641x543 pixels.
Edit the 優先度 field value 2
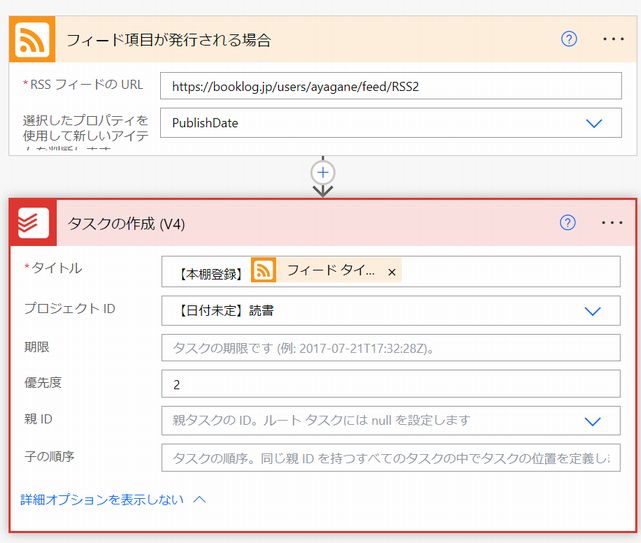click(x=391, y=384)
